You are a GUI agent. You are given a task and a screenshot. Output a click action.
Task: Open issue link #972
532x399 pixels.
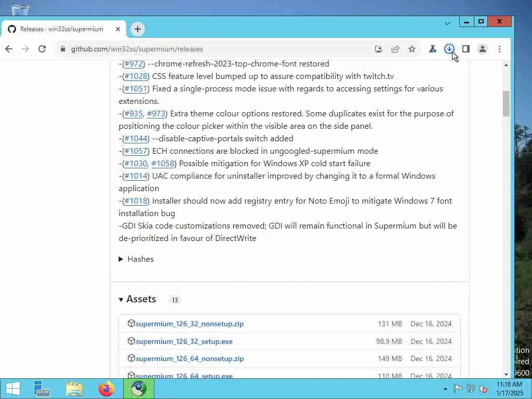point(134,64)
